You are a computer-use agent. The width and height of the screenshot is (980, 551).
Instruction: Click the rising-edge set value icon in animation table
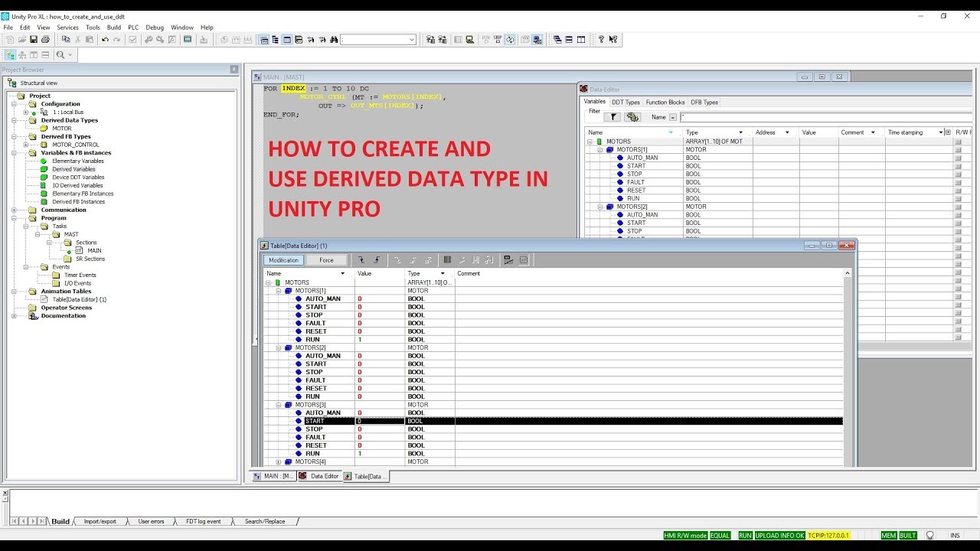pos(377,260)
